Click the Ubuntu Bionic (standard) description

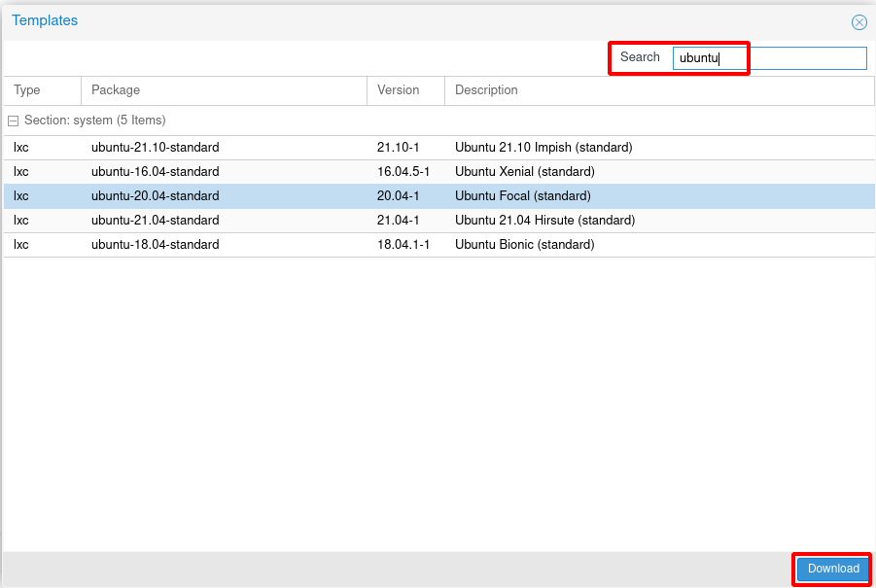pos(524,245)
